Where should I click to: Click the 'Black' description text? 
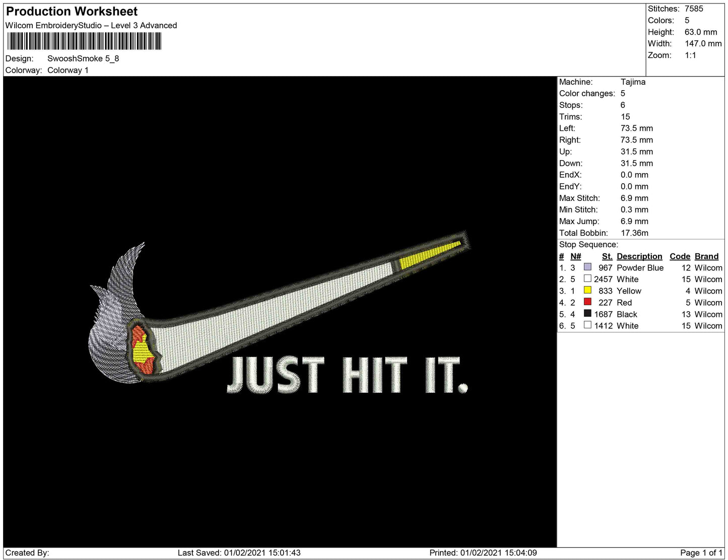627,314
